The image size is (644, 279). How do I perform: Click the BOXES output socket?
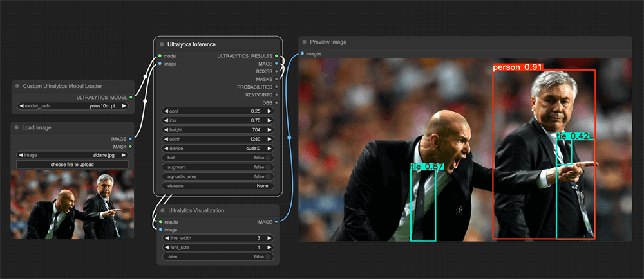(276, 71)
